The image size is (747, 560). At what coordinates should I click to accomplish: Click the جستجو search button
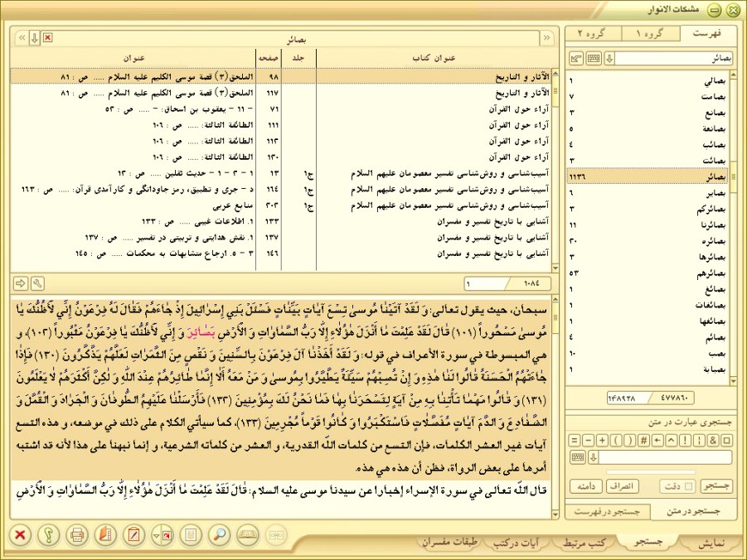716,486
